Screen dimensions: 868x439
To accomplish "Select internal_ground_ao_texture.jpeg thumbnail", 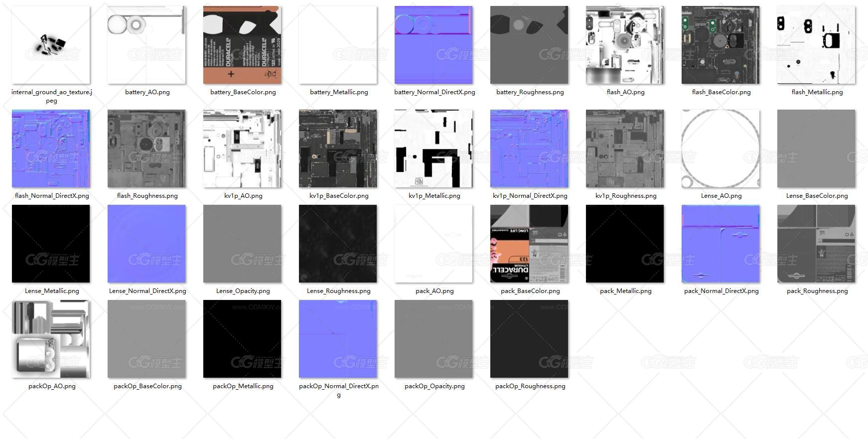I will (x=51, y=45).
